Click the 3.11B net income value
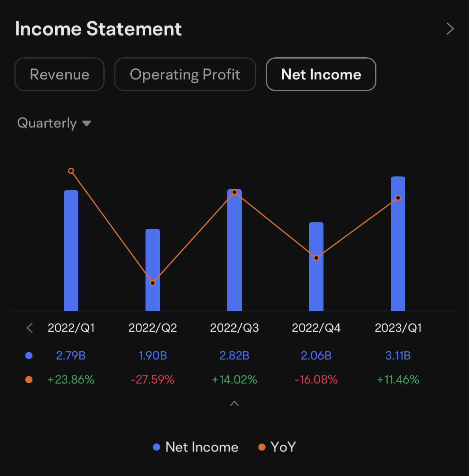 pos(398,355)
